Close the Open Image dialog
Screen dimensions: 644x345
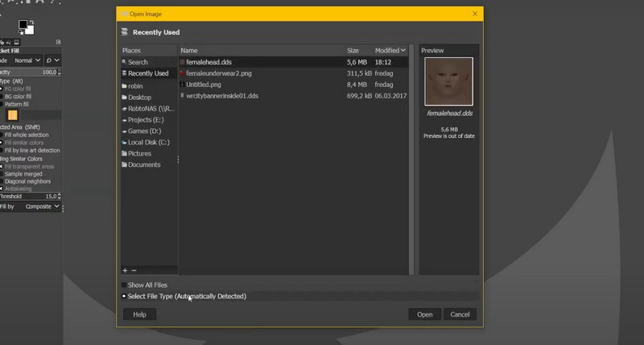(x=475, y=14)
